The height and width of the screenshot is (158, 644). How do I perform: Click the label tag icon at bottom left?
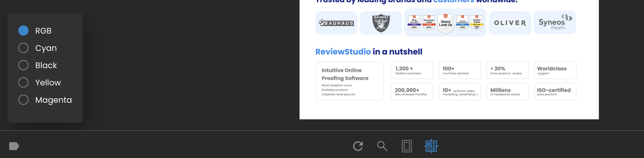click(x=14, y=146)
